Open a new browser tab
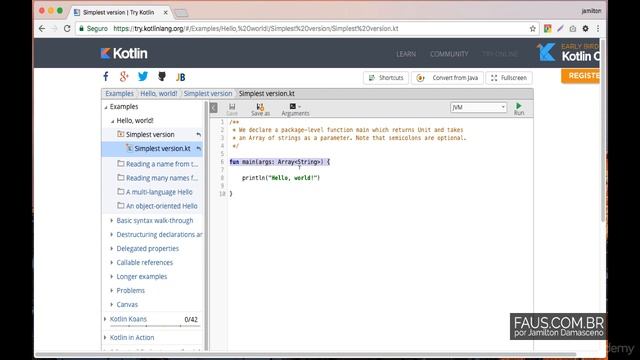The width and height of the screenshot is (640, 360). (x=181, y=13)
